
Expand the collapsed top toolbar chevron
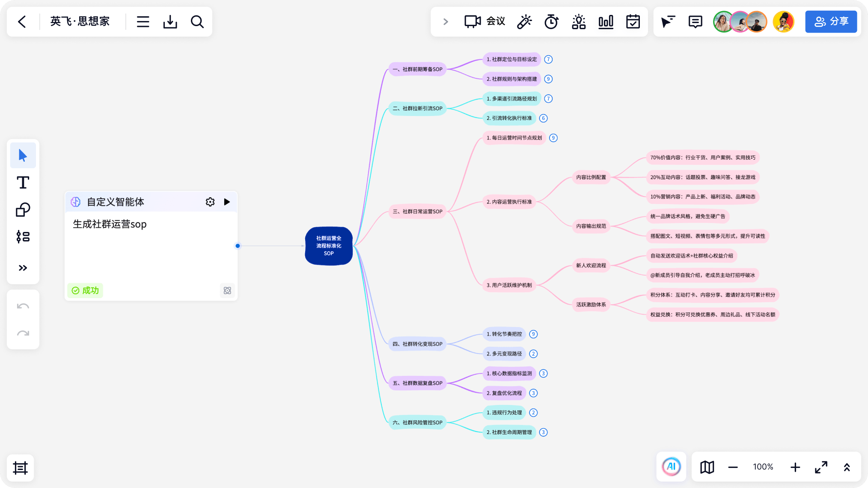446,21
